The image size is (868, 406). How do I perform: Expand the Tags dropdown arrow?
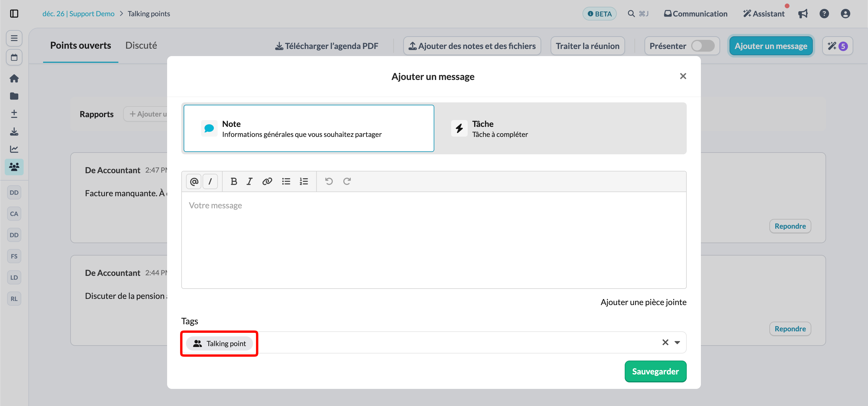[x=677, y=342]
